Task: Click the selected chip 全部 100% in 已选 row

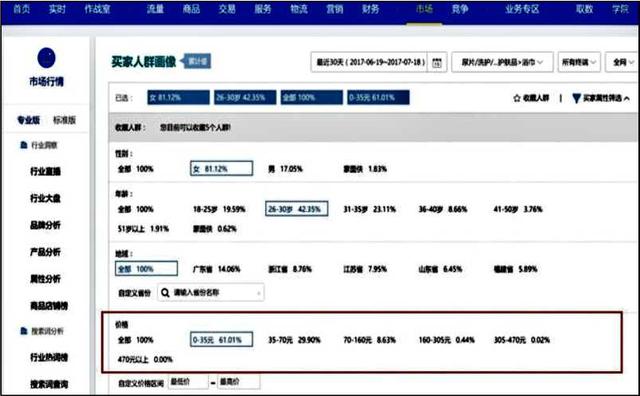Action: pos(312,98)
